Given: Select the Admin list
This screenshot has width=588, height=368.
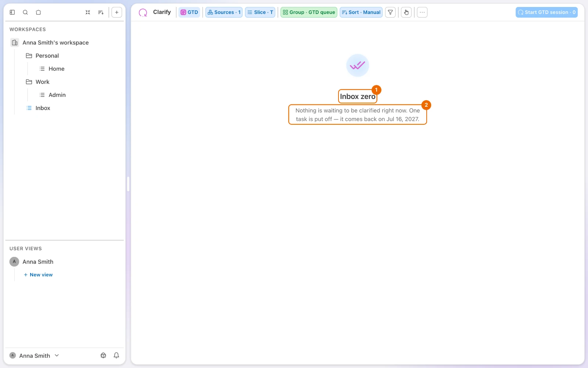Looking at the screenshot, I should click(x=57, y=95).
